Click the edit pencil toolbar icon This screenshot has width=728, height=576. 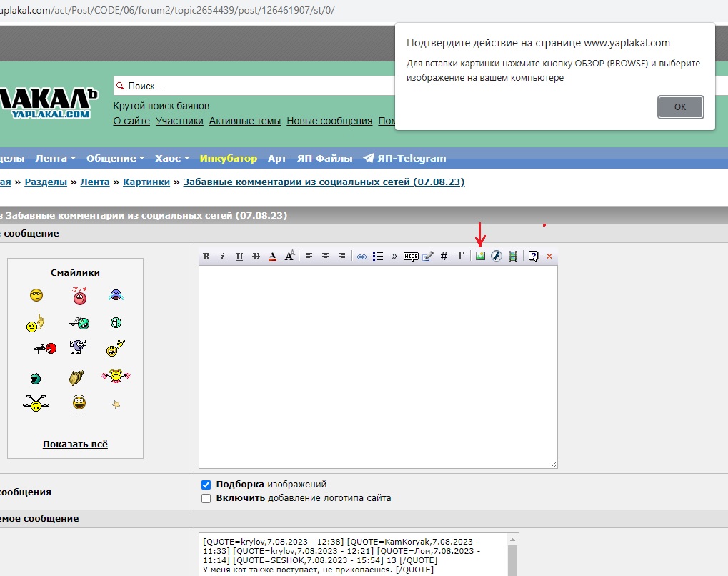428,257
